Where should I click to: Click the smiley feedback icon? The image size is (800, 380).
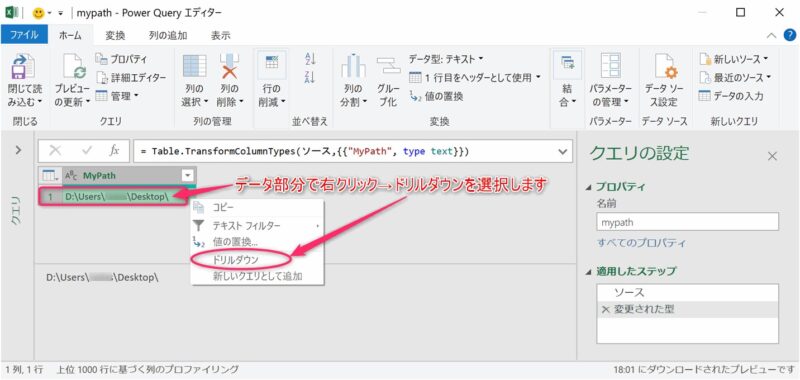point(38,13)
